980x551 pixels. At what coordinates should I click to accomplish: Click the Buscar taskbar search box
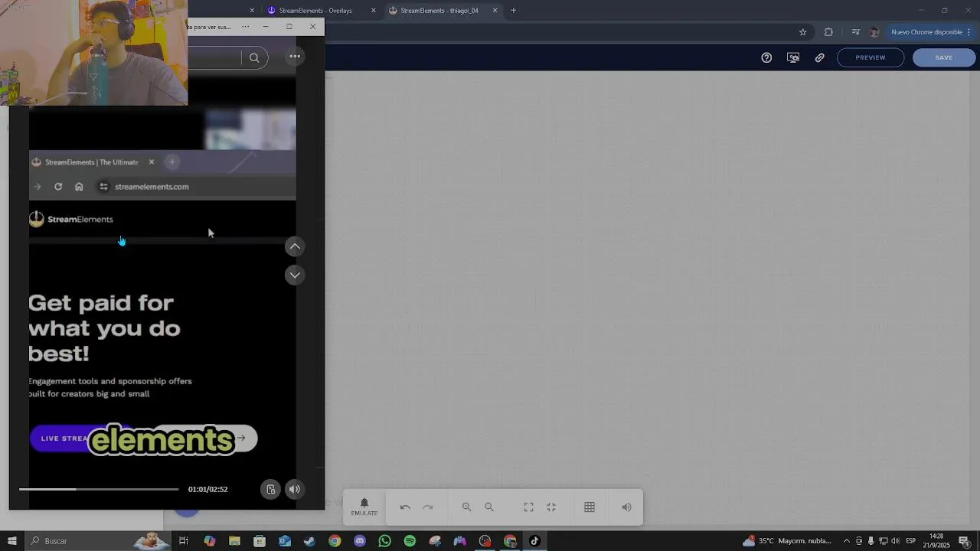point(100,541)
